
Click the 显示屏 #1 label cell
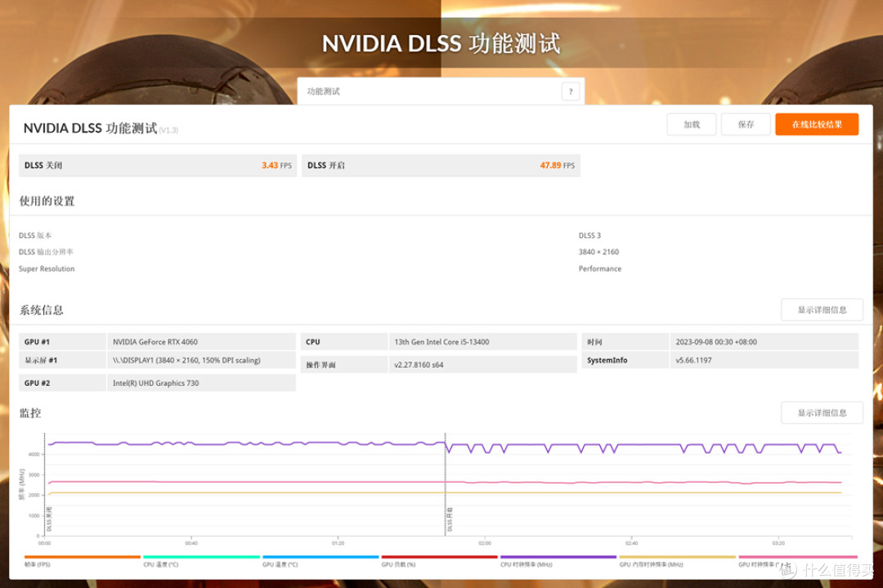pos(62,361)
